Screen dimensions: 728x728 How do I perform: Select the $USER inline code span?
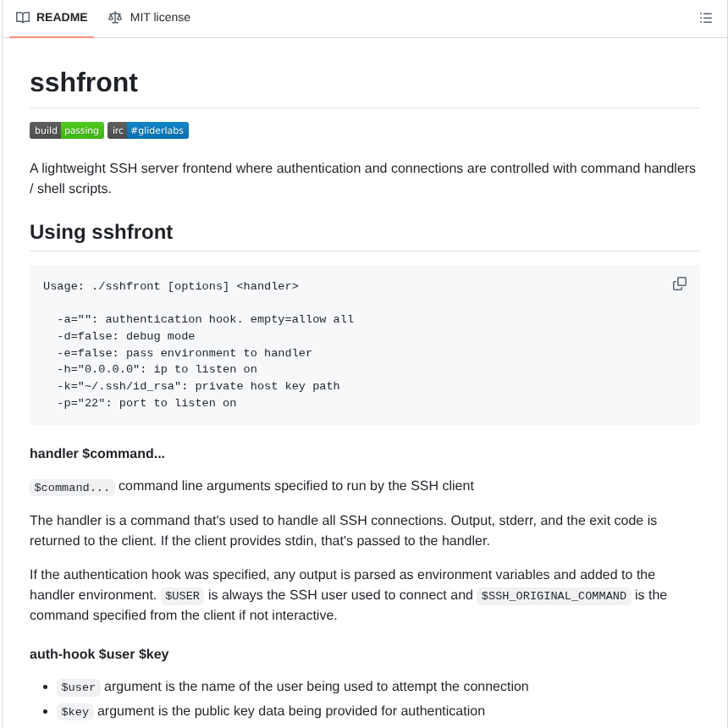pos(182,595)
